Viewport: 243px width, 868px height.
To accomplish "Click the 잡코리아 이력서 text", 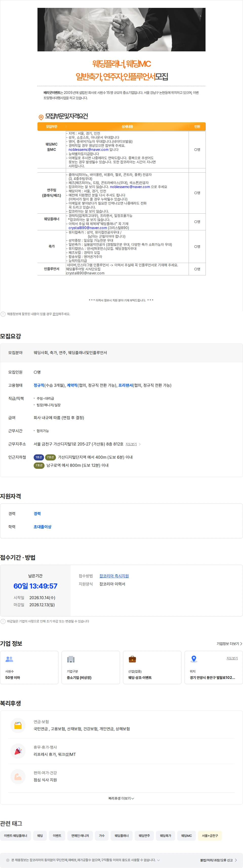I will (112, 584).
